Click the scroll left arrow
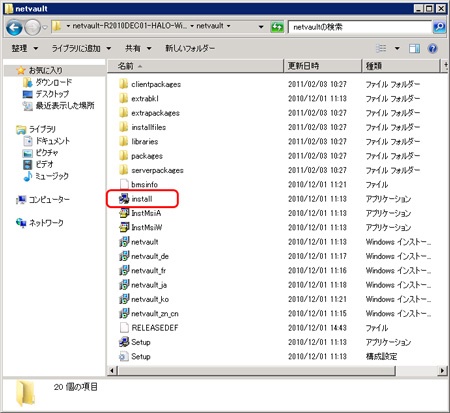The image size is (450, 413). [112, 370]
